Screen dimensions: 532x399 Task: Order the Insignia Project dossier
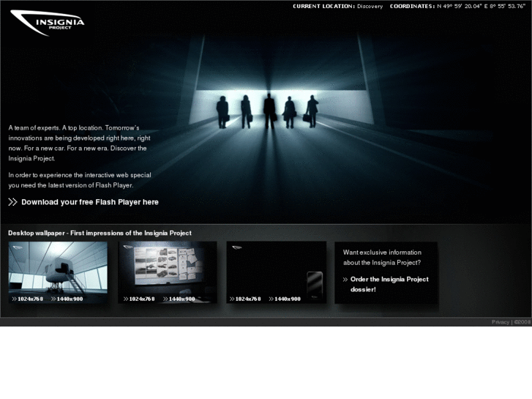click(x=389, y=284)
